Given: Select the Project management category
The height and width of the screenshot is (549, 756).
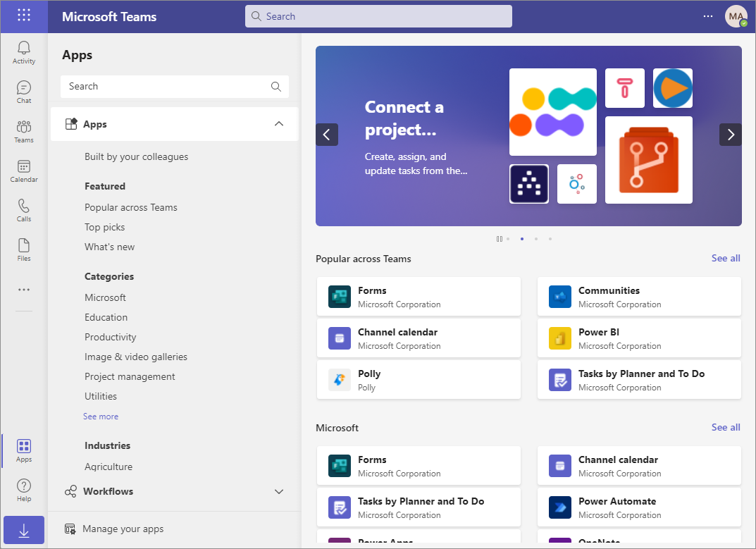Looking at the screenshot, I should pyautogui.click(x=130, y=376).
